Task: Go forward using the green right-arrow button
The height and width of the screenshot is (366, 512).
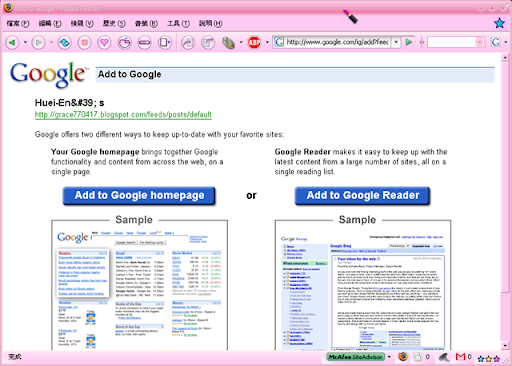Action: click(38, 43)
